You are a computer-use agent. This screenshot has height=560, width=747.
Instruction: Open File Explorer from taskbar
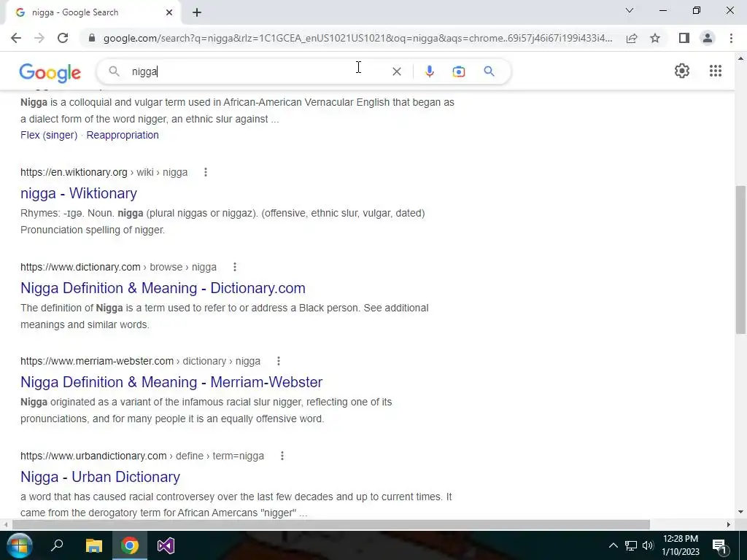tap(94, 545)
